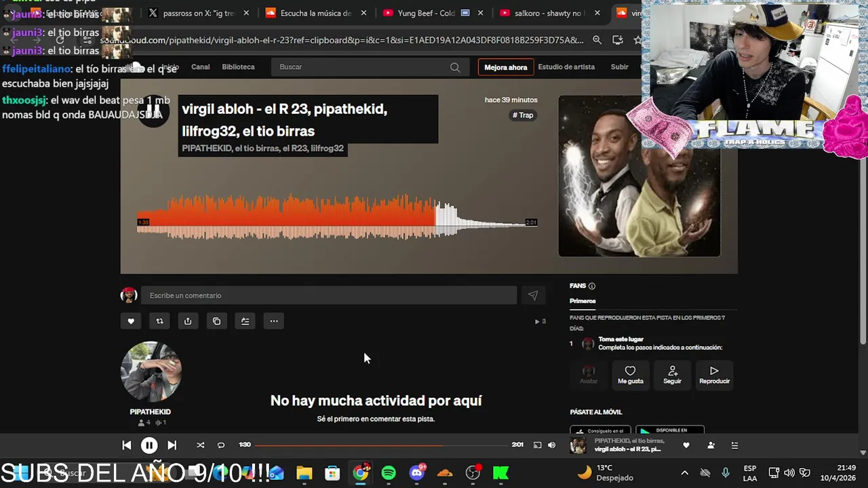Like the current track in player bar
868x488 pixels.
[x=686, y=445]
